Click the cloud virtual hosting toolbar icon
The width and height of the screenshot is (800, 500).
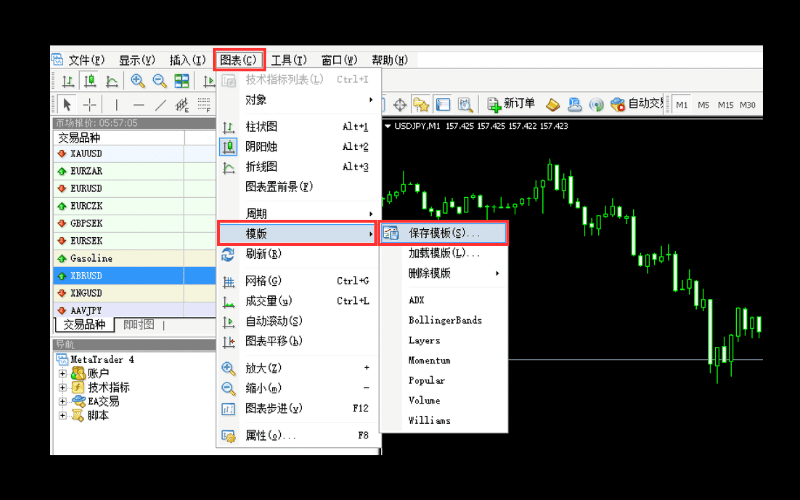(574, 105)
